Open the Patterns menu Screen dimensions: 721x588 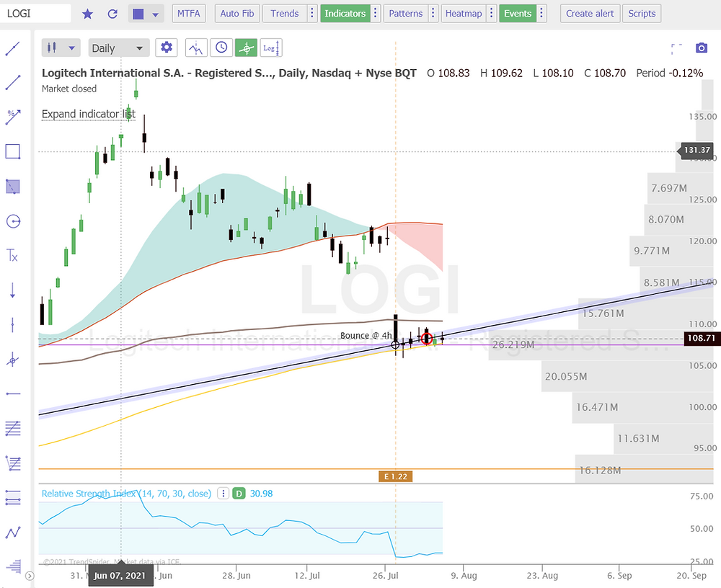pos(405,14)
